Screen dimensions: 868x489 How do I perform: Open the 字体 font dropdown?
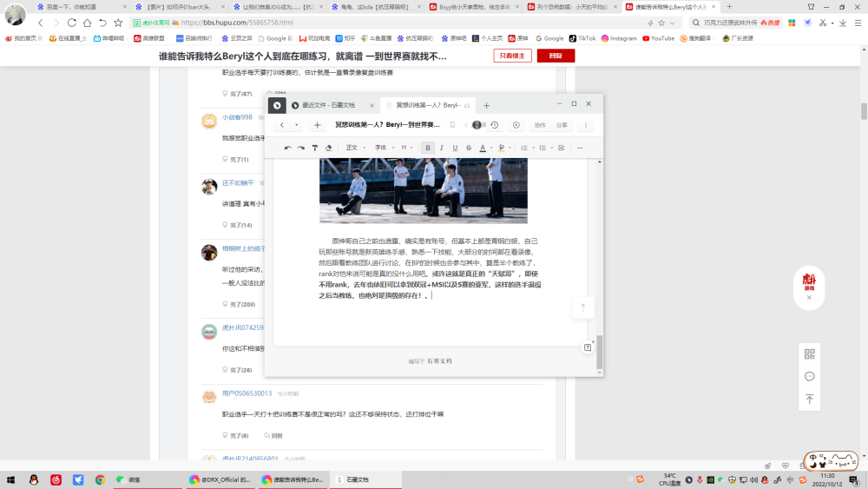tap(383, 148)
